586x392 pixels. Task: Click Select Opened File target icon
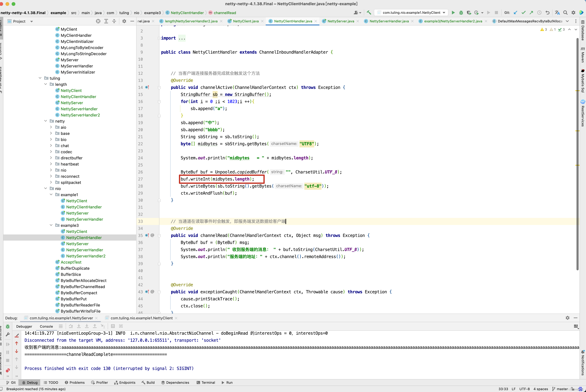(98, 21)
